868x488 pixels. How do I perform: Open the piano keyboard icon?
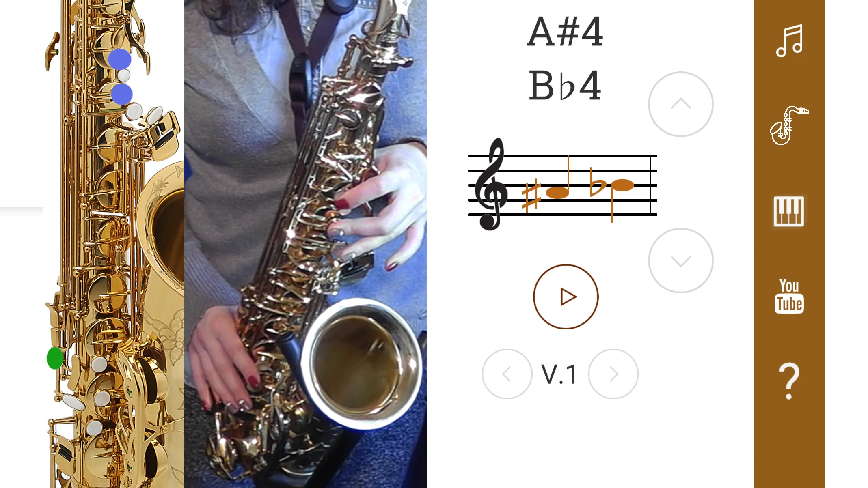coord(788,211)
